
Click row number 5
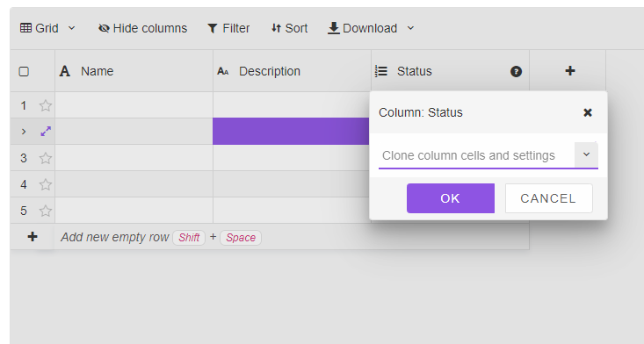click(x=24, y=211)
